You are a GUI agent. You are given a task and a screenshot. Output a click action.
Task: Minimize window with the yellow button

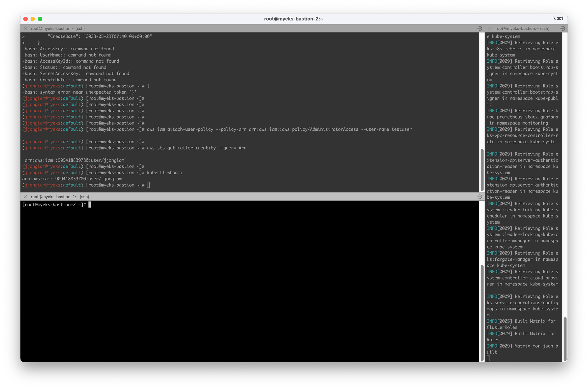[x=33, y=19]
